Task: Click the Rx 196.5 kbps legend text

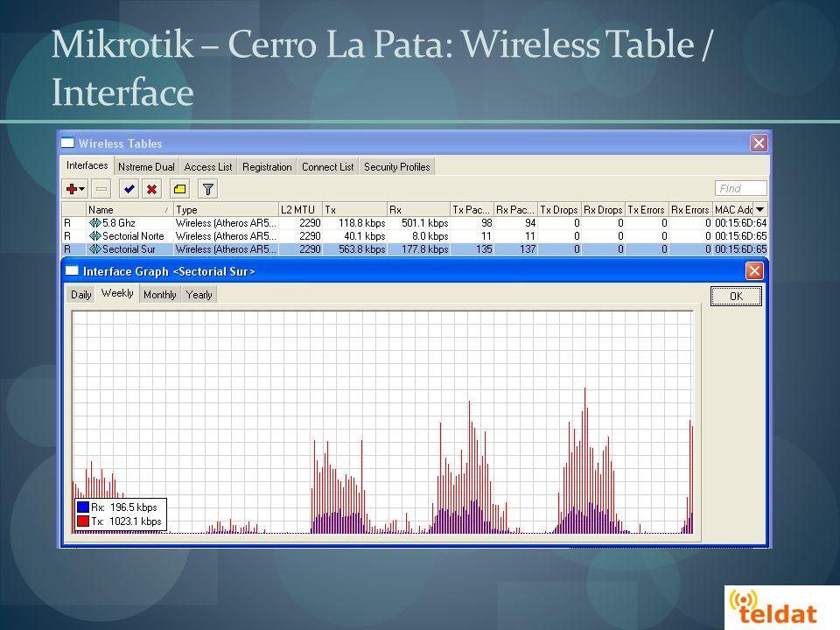Action: (x=124, y=507)
